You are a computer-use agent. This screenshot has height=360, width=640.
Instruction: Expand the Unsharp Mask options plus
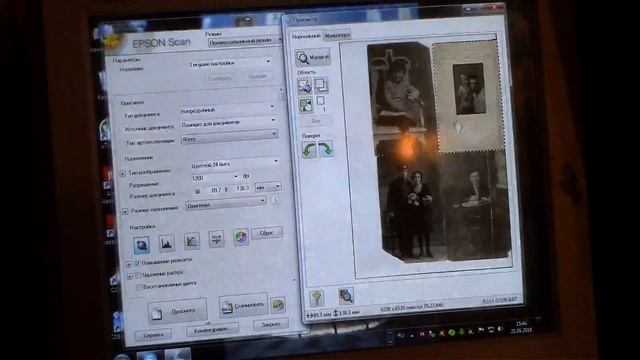(129, 264)
